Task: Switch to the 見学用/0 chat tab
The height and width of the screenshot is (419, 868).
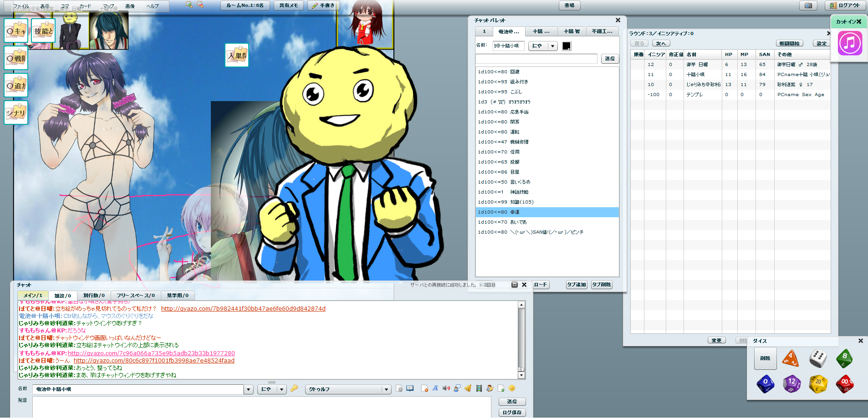Action: click(178, 296)
